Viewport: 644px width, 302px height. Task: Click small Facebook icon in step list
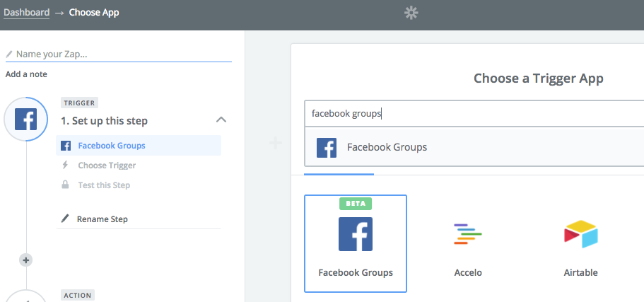[66, 146]
